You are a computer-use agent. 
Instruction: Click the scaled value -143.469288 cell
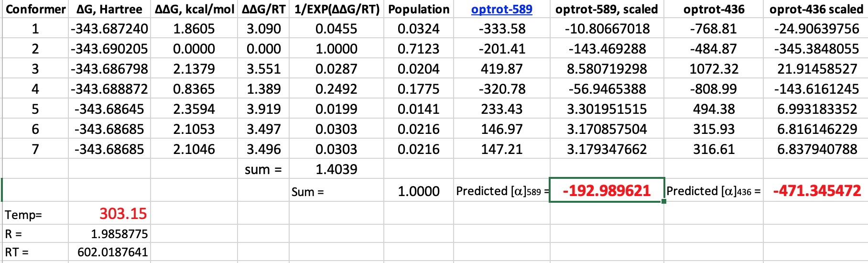tap(607, 49)
